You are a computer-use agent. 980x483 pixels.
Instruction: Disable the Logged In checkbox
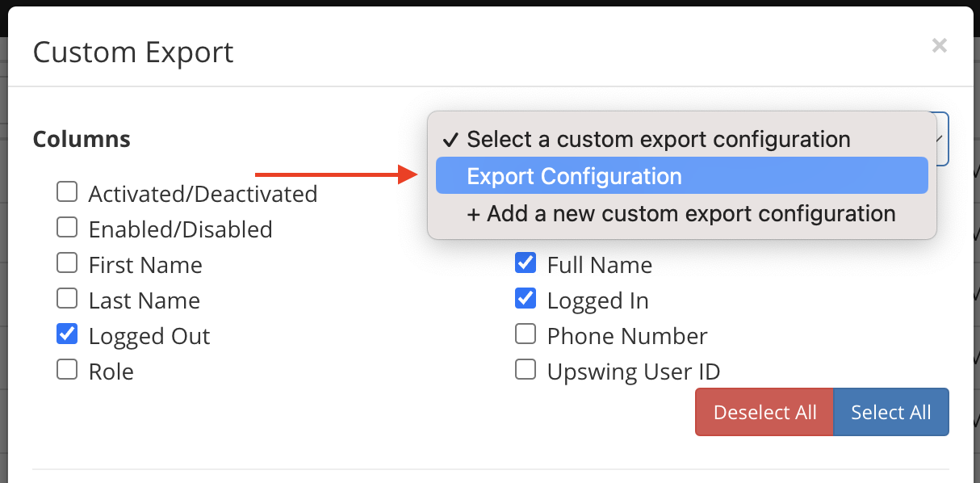(526, 298)
